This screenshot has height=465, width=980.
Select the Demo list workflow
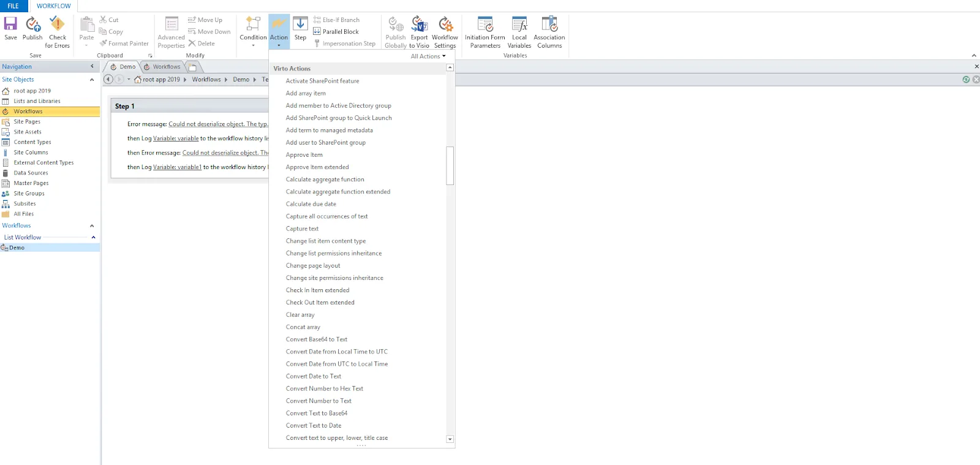(x=50, y=248)
